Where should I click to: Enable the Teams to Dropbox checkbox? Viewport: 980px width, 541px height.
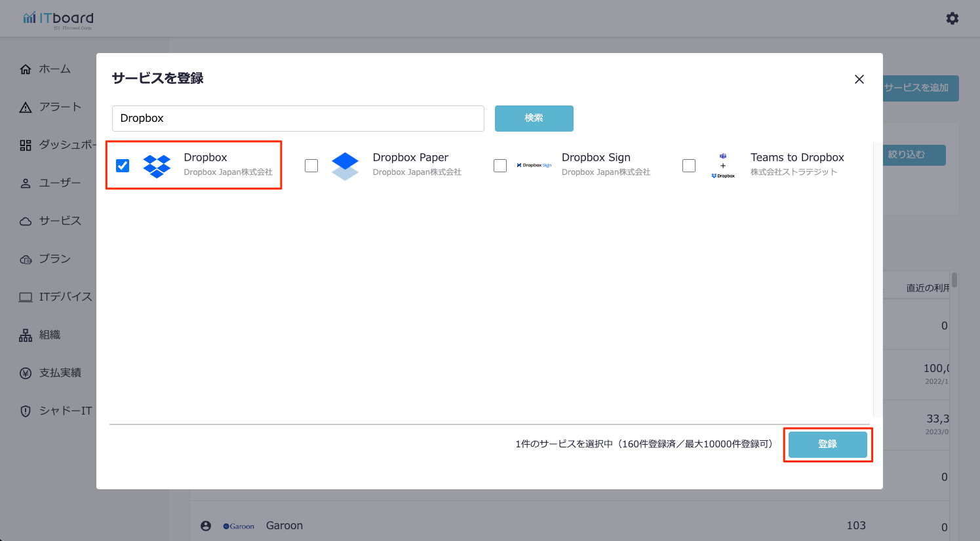pyautogui.click(x=689, y=166)
